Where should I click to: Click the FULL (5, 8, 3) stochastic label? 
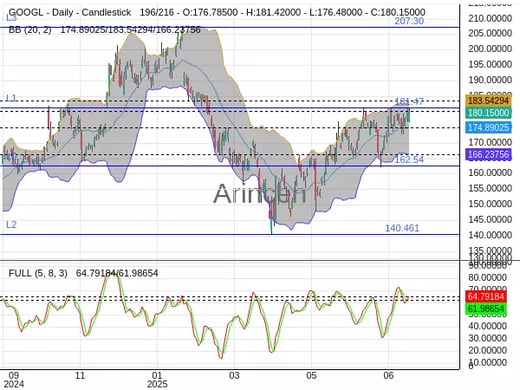38,273
